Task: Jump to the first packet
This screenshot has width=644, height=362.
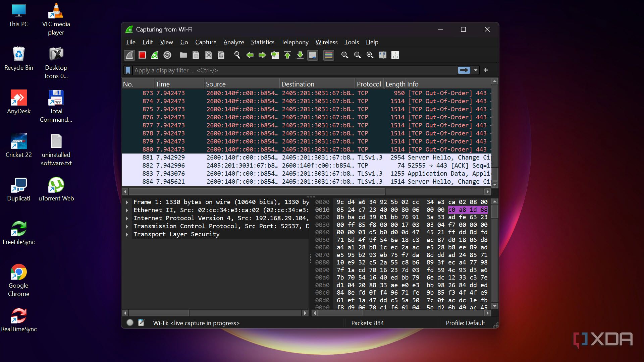Action: tap(287, 55)
